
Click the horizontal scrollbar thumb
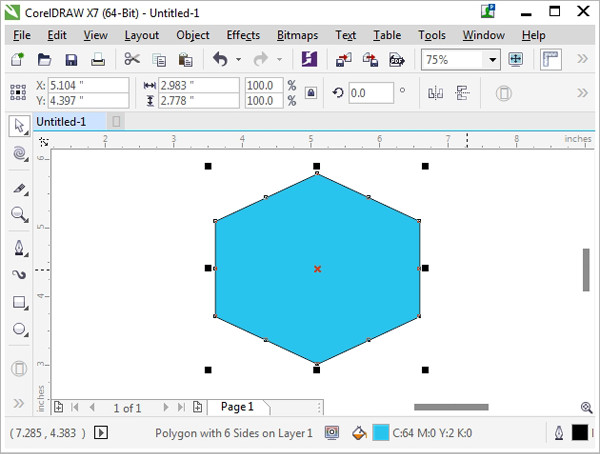[451, 407]
